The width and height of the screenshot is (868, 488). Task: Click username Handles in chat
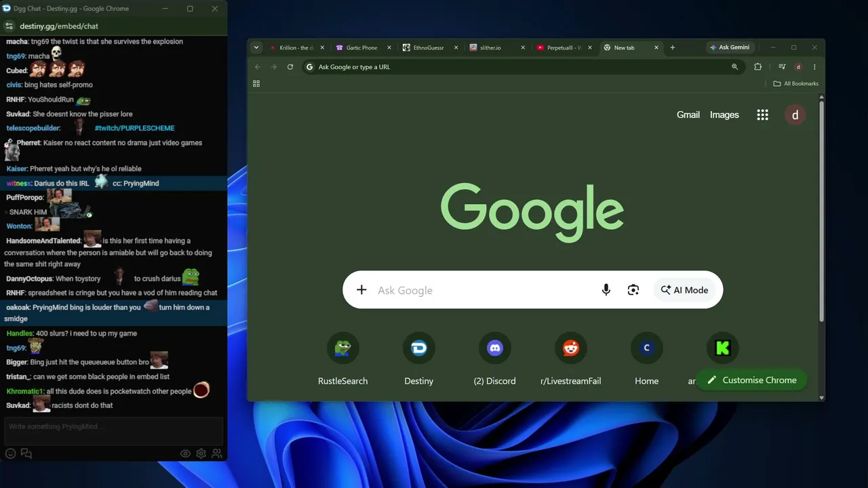coord(20,333)
